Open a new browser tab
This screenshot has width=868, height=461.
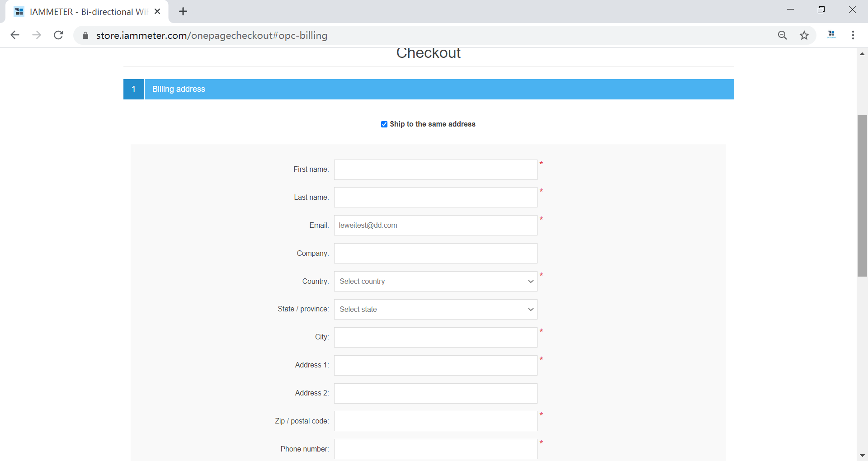tap(183, 12)
